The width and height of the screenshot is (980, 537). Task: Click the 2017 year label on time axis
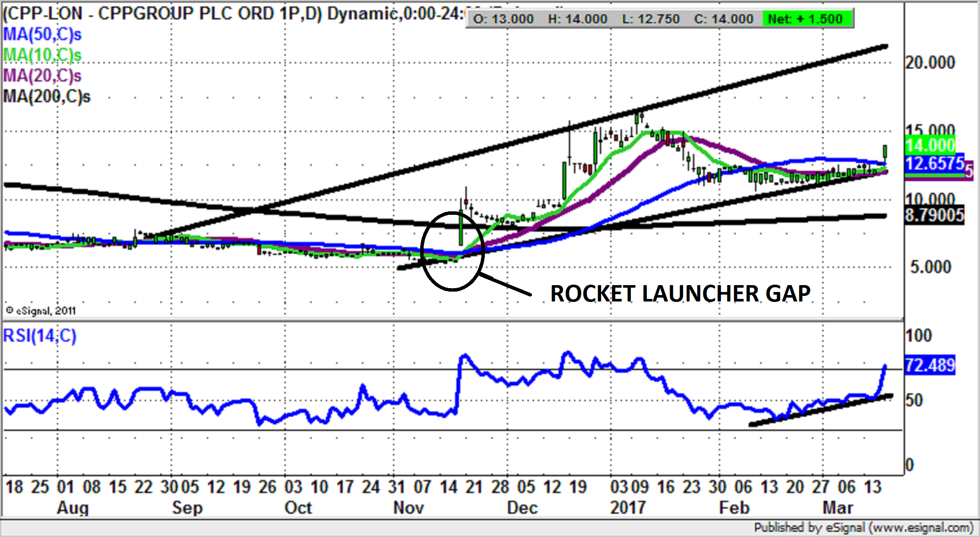(x=627, y=507)
